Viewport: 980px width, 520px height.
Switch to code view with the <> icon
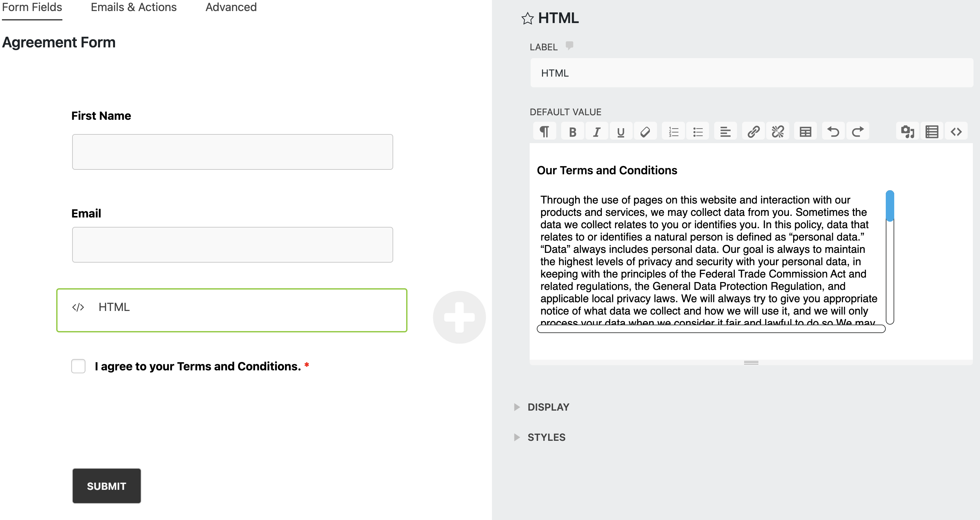point(956,132)
